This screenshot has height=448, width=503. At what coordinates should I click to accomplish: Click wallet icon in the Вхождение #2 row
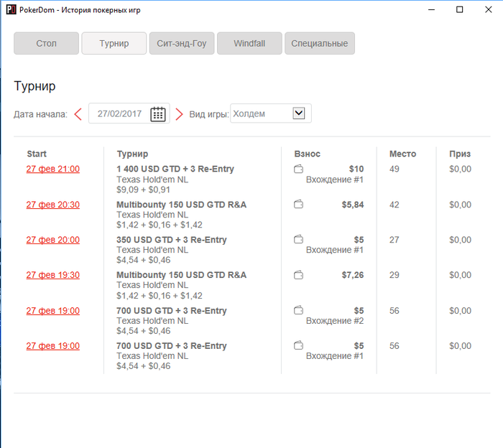pyautogui.click(x=298, y=310)
